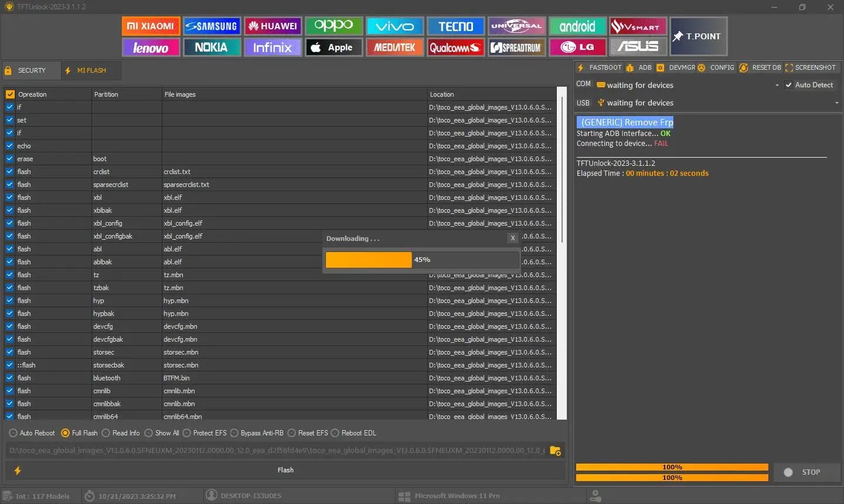Image resolution: width=844 pixels, height=504 pixels.
Task: Open the Oppo brand module
Action: [333, 26]
